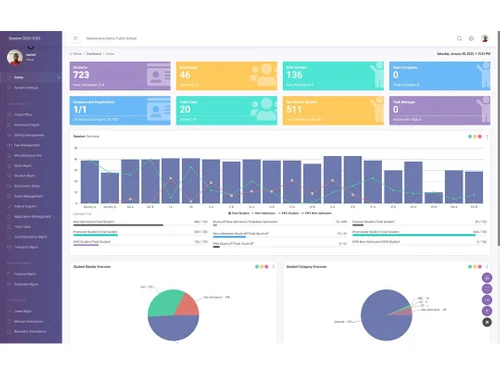Open the Students 723 card
Image resolution: width=500 pixels, height=375 pixels.
(x=120, y=76)
